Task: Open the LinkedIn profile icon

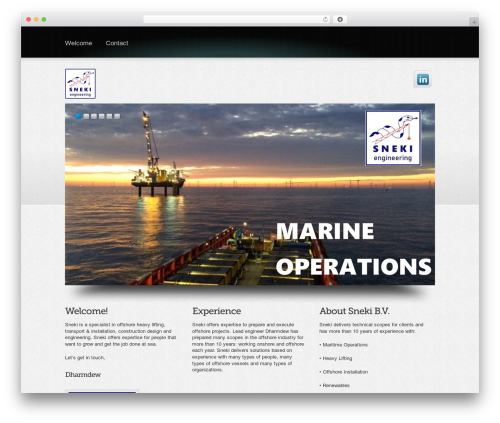Action: [423, 79]
